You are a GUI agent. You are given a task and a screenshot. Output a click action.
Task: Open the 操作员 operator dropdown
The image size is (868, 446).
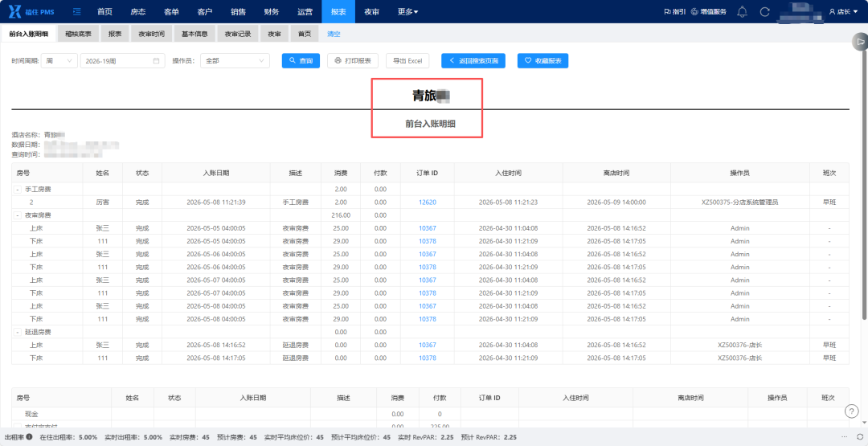(235, 61)
